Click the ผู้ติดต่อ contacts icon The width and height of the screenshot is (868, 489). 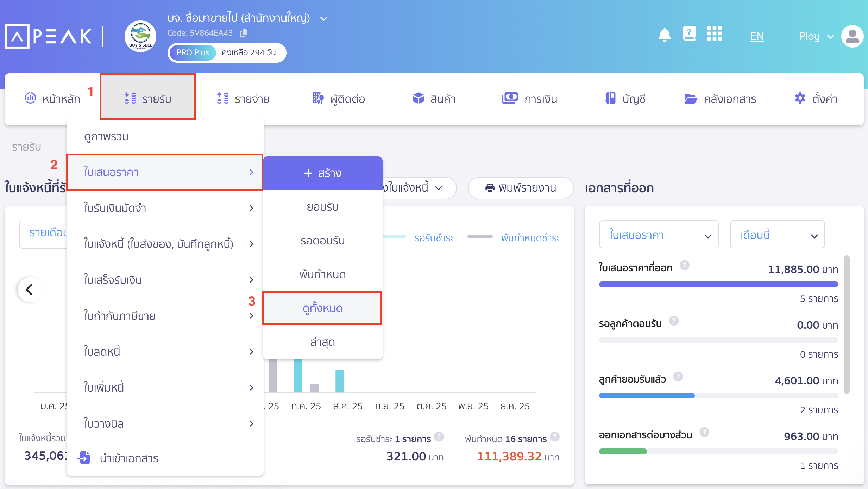click(x=318, y=98)
